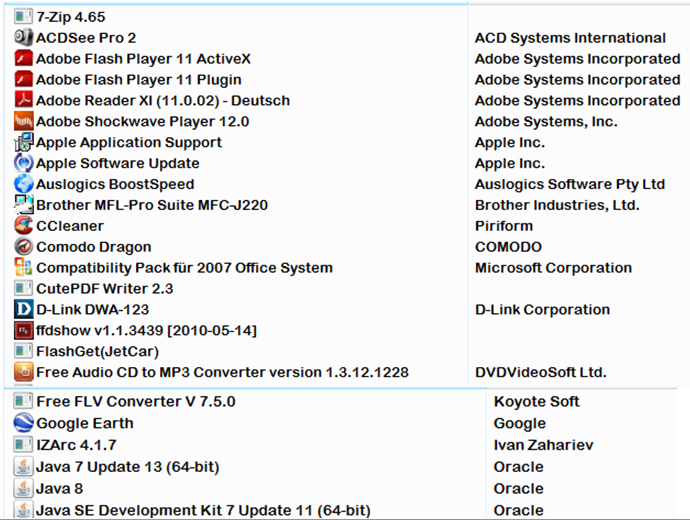
Task: Click the Adobe Shockwave Player 12.0 icon
Action: (23, 121)
